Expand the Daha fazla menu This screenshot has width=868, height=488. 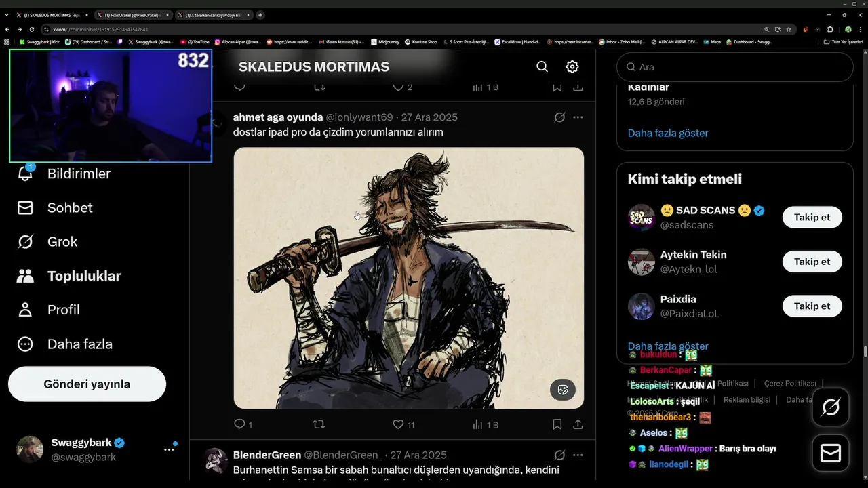65,344
